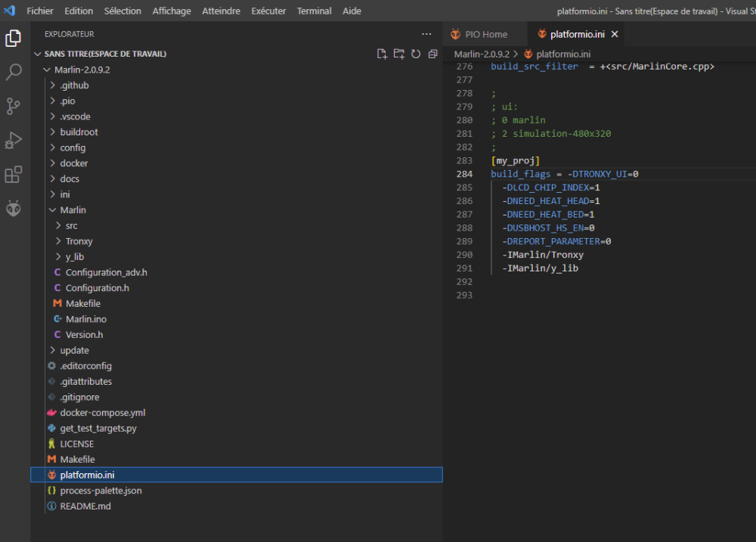
Task: Open the Source Control view
Action: [x=14, y=107]
